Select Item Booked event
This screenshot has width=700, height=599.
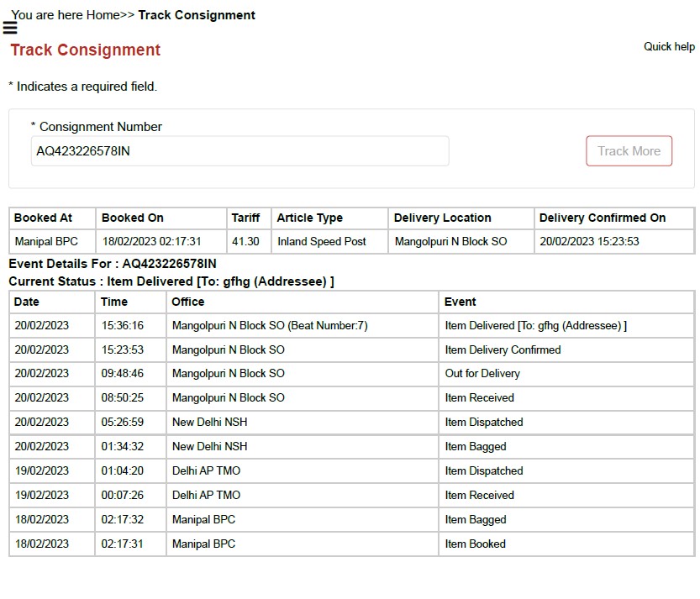point(475,544)
